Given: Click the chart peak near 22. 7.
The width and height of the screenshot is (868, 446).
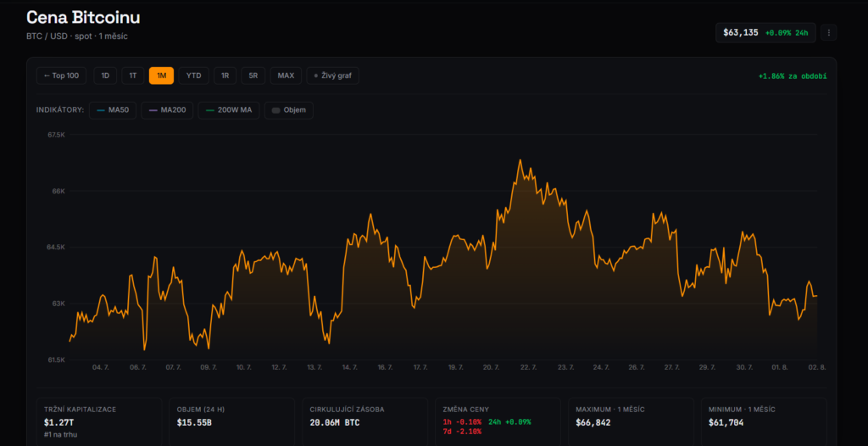Looking at the screenshot, I should [520, 160].
